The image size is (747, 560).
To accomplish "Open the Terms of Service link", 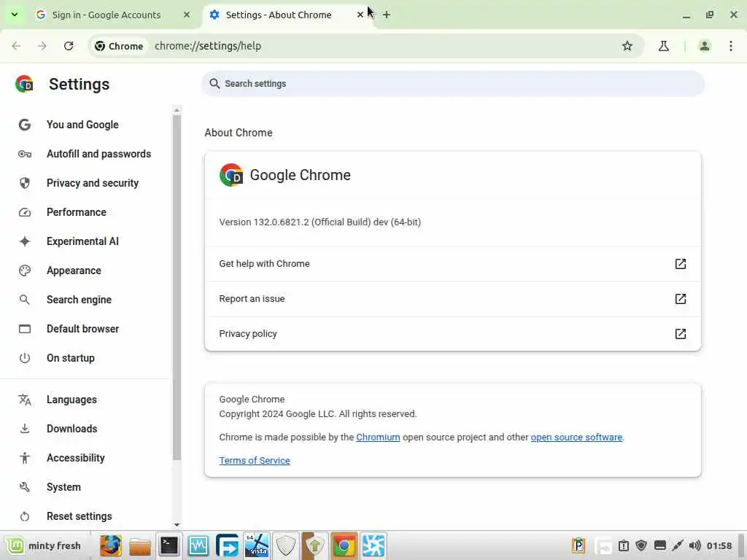I will click(255, 461).
